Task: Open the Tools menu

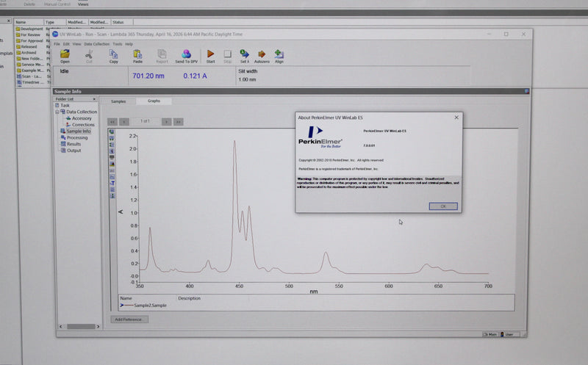Action: 118,44
